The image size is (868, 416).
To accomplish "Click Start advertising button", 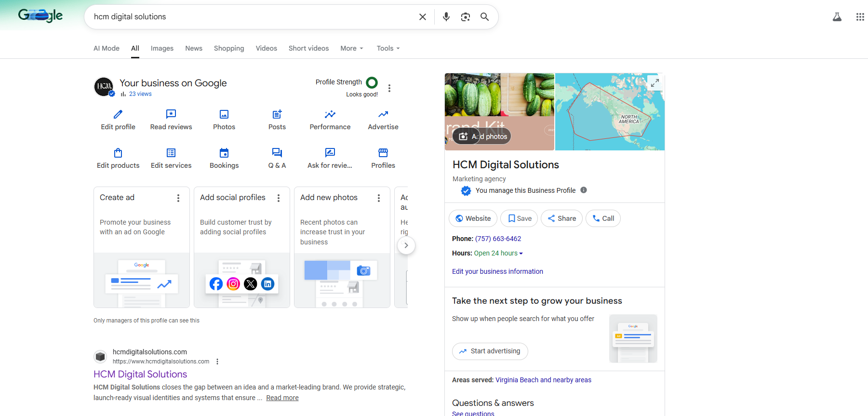I will tap(490, 351).
